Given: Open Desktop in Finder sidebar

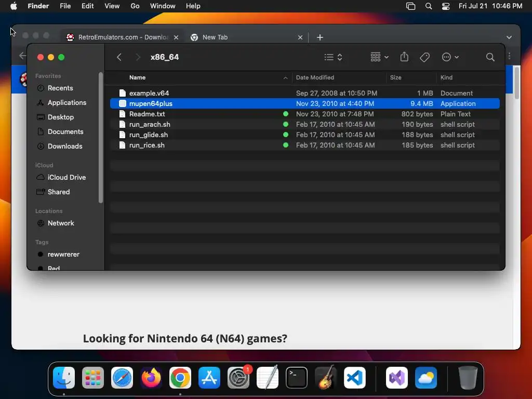Looking at the screenshot, I should tap(60, 117).
